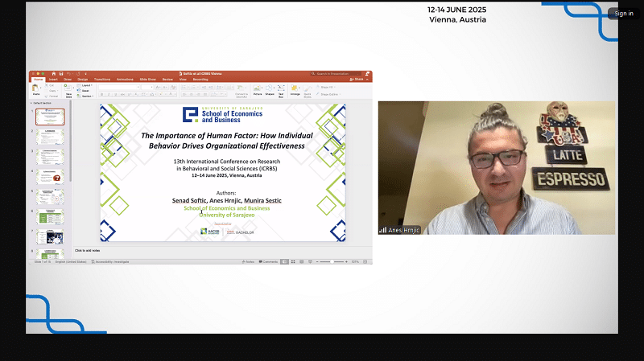
Task: Toggle the Comments pane in status bar
Action: (268, 261)
